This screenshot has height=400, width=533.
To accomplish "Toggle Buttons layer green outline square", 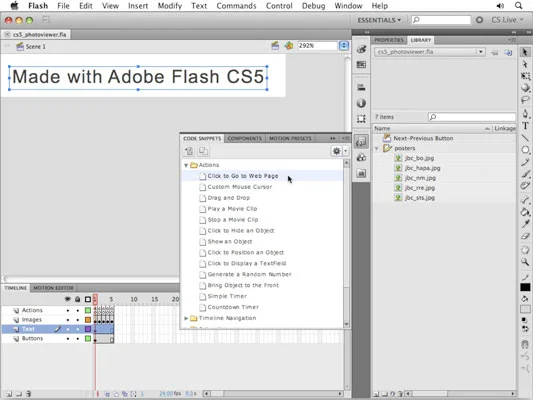I will [88, 338].
